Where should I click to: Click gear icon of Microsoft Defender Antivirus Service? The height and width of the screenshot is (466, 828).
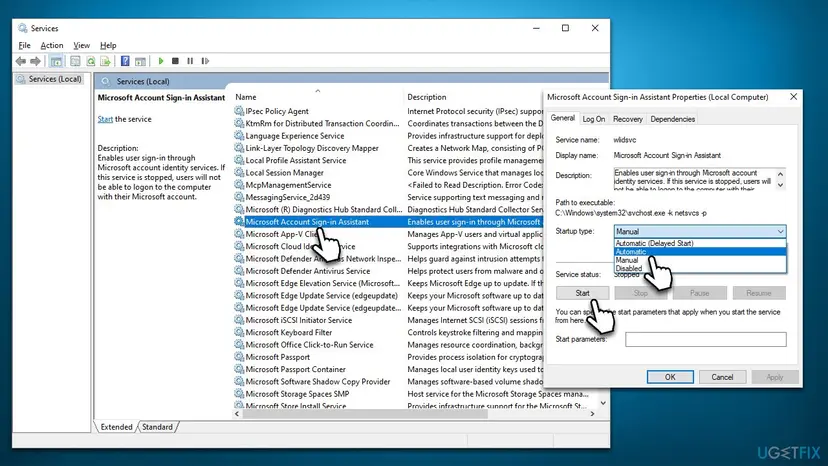(239, 271)
